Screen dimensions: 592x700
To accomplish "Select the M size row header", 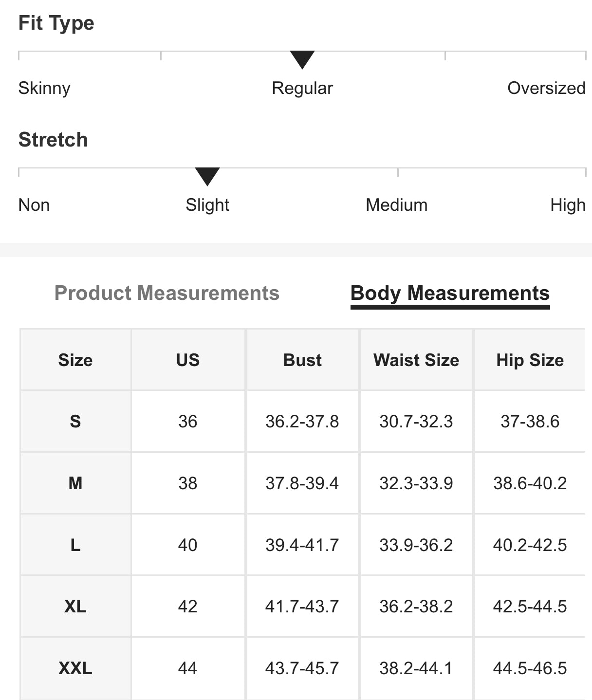I will (75, 483).
